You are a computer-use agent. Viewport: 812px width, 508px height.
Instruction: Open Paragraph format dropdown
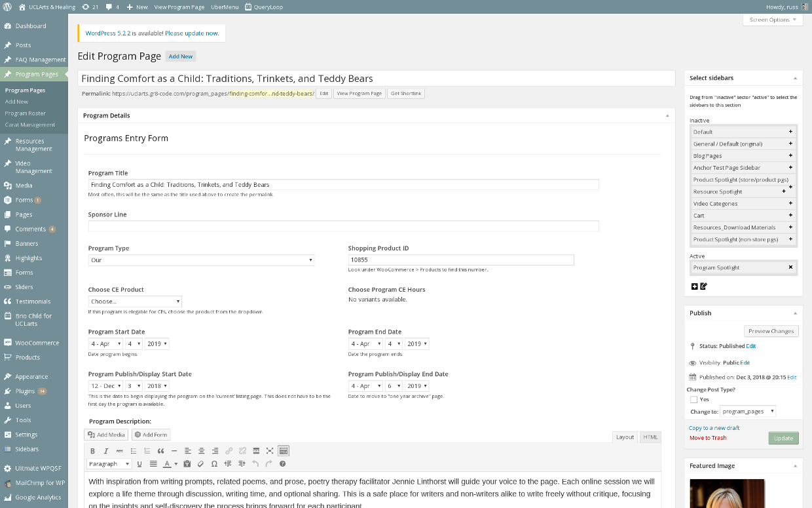[x=109, y=464]
